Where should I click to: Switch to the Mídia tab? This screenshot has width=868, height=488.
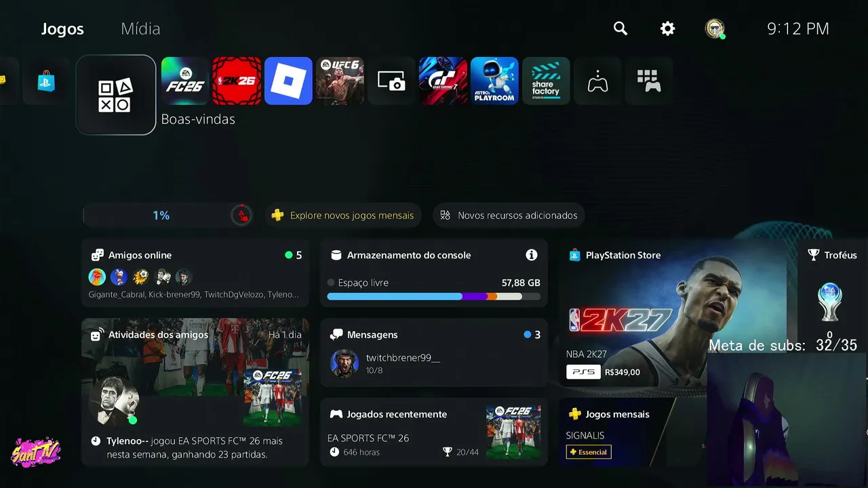click(x=140, y=28)
